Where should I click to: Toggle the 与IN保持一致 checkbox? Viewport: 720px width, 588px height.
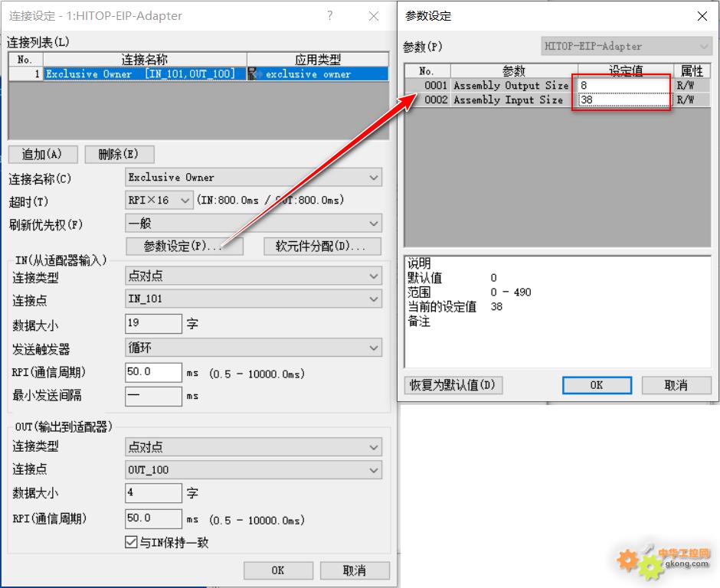tap(131, 542)
